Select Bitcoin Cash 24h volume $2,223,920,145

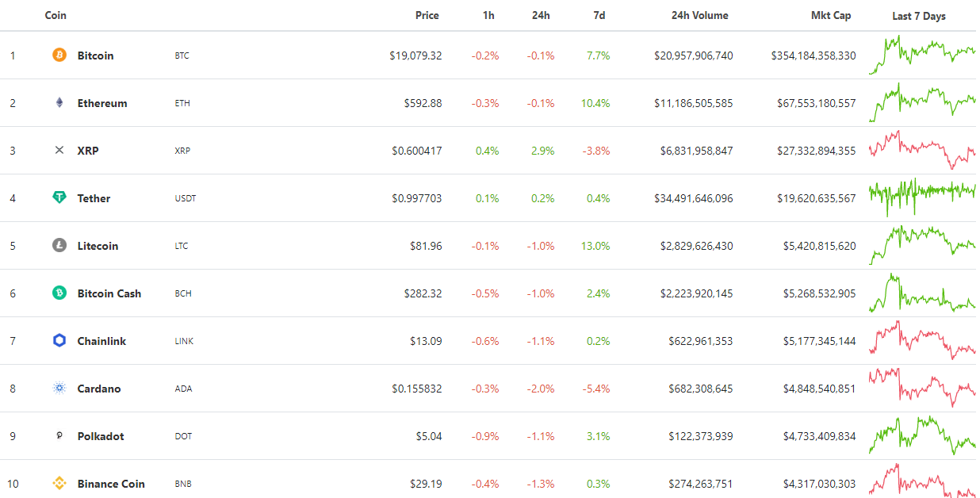pyautogui.click(x=697, y=293)
